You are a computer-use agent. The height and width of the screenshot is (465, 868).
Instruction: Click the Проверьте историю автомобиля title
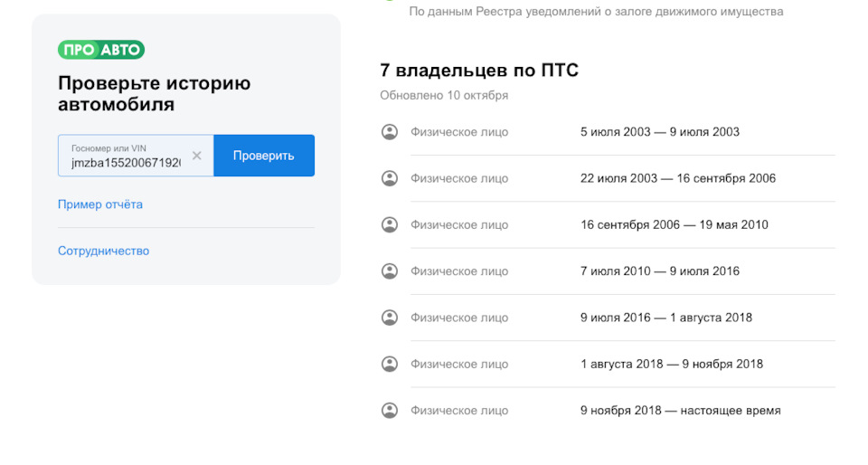click(x=154, y=94)
